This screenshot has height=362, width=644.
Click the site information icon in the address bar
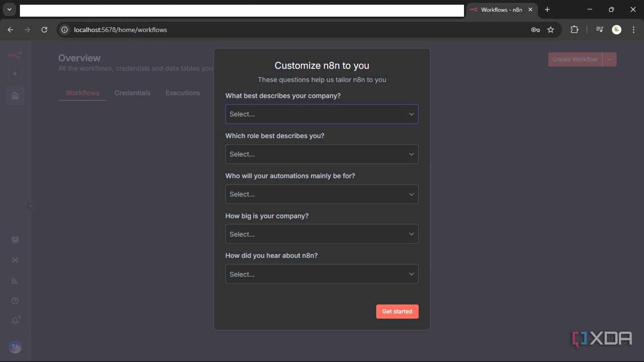[64, 30]
